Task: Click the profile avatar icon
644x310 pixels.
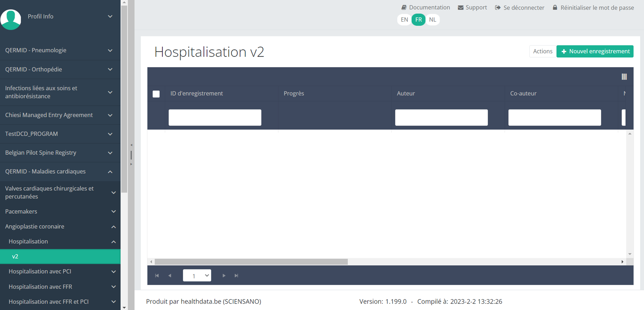Action: pos(11,19)
